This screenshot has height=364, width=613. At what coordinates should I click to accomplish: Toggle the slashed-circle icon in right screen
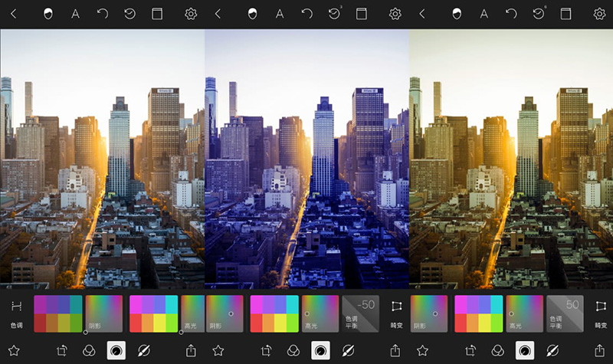point(551,350)
